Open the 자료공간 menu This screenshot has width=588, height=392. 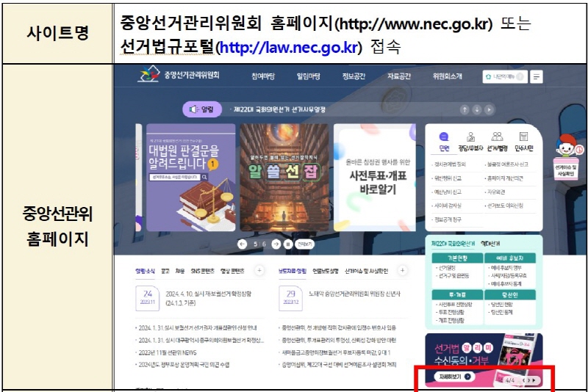point(399,76)
